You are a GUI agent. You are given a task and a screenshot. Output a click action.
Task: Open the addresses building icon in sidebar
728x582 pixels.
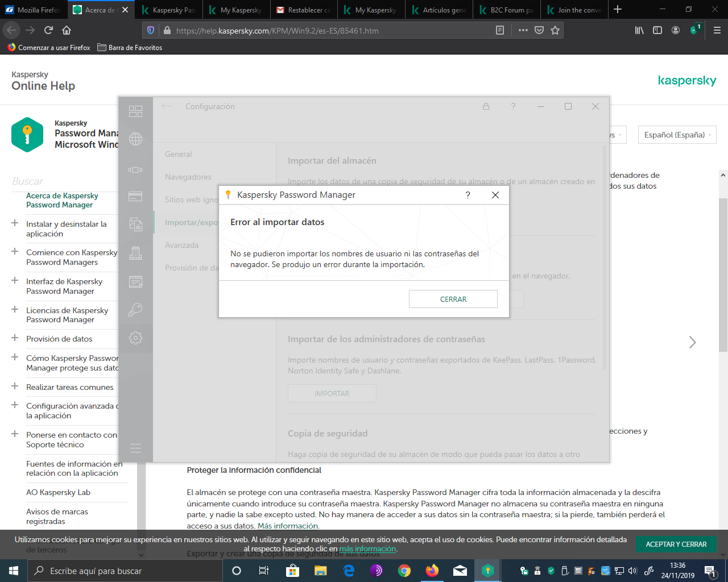tap(135, 252)
